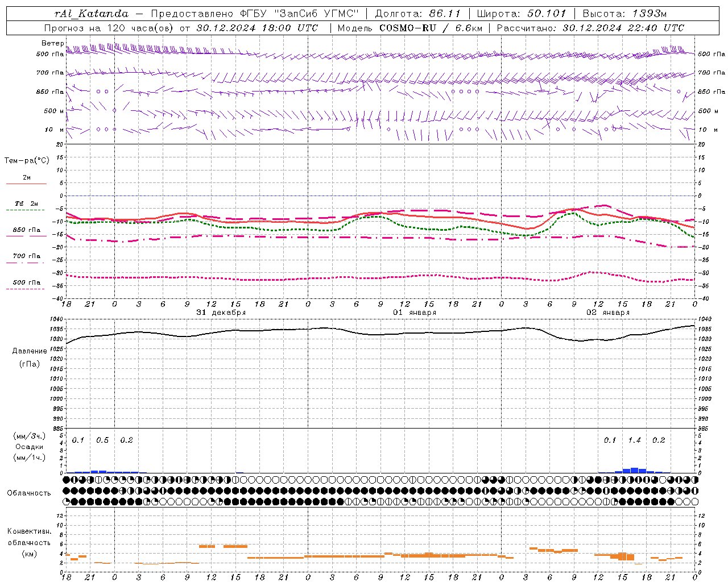Screen dimensions: 728x582
Task: Click the 1.4 precipitation amount value
Action: (x=634, y=440)
